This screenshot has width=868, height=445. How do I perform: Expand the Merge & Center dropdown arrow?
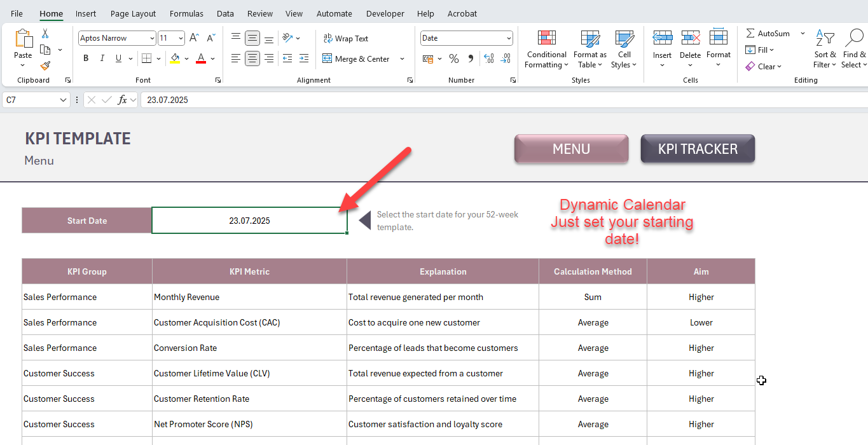[401, 58]
